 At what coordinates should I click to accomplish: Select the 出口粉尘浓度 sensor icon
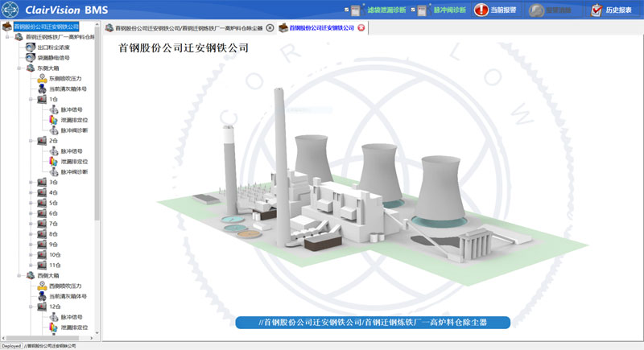[31, 47]
